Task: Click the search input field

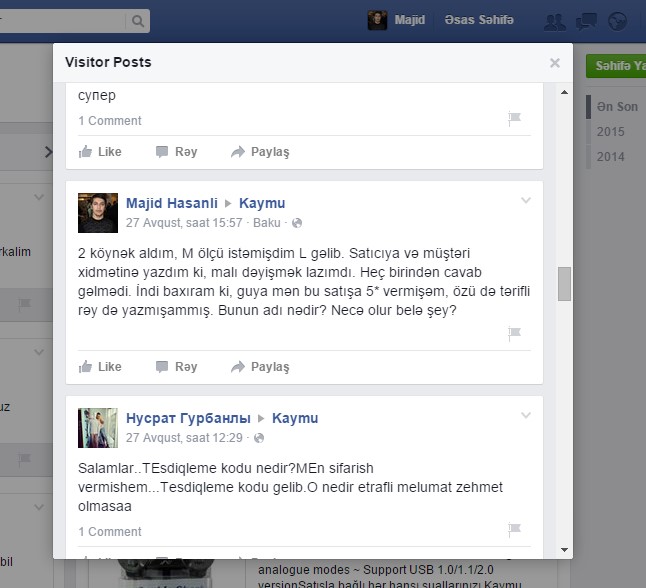Action: (62, 21)
